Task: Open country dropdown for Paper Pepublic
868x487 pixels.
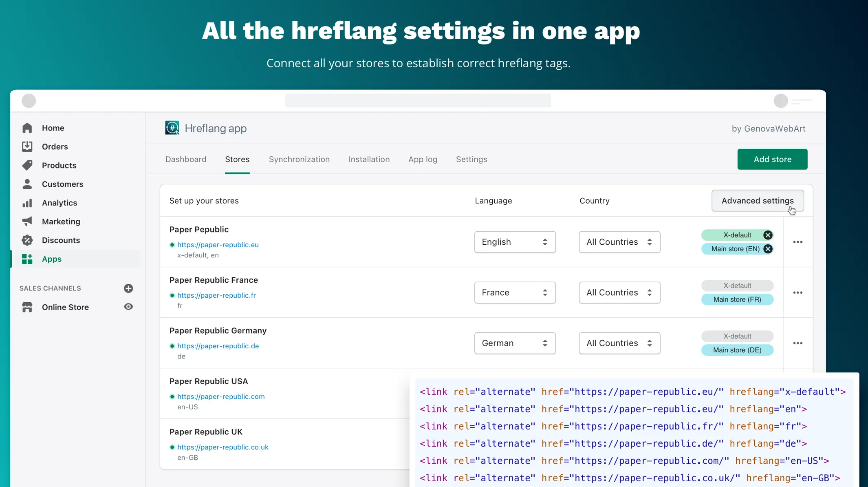Action: tap(619, 242)
